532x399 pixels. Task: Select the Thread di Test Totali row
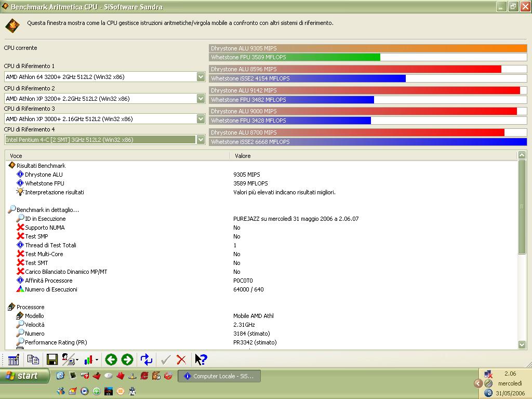(x=262, y=245)
